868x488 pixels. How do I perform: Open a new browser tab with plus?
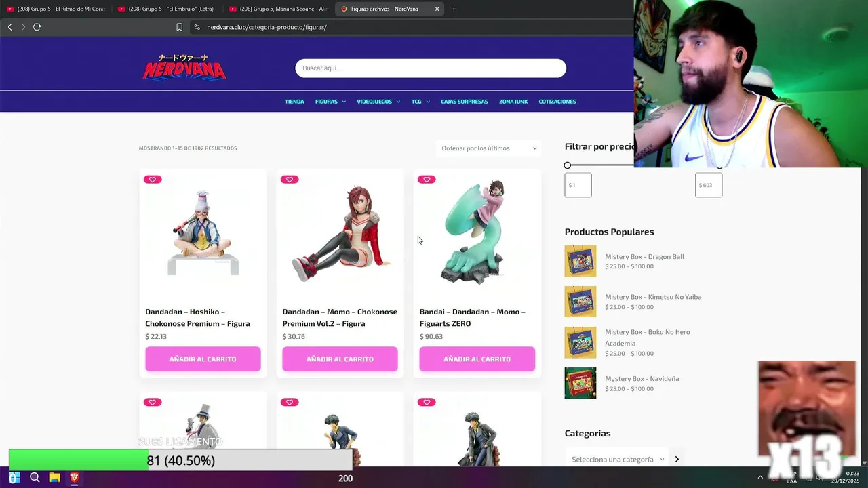pyautogui.click(x=454, y=9)
